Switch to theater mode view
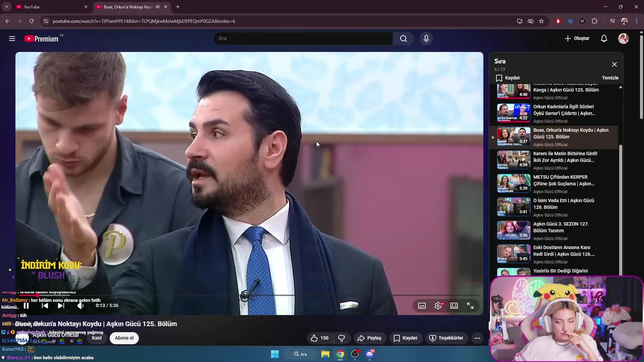Screen dimensions: 644x362 [454, 306]
